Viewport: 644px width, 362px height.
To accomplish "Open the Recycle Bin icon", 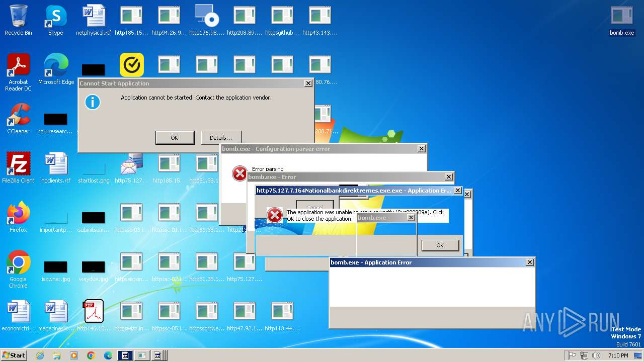I will [18, 21].
